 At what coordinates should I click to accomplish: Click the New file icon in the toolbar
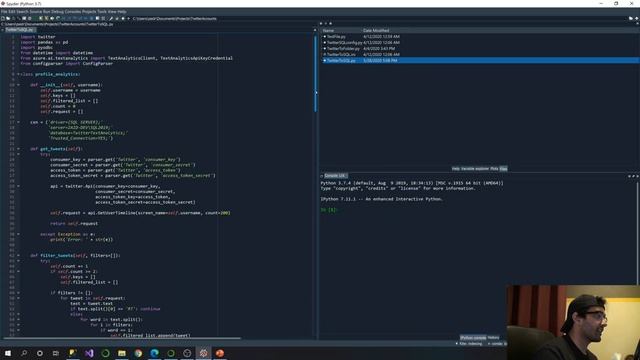point(3,18)
